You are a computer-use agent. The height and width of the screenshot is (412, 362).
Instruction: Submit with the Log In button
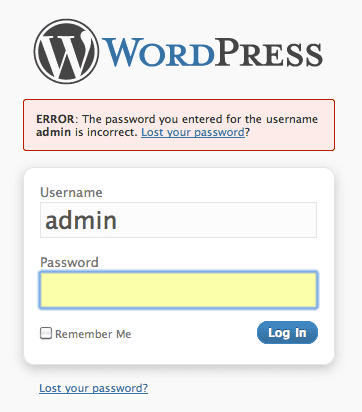coord(287,332)
